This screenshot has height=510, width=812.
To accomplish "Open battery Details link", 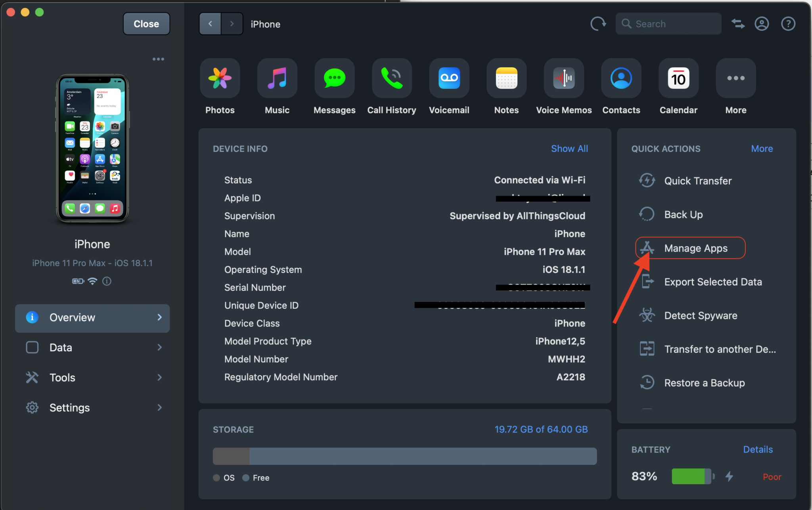I will point(757,449).
